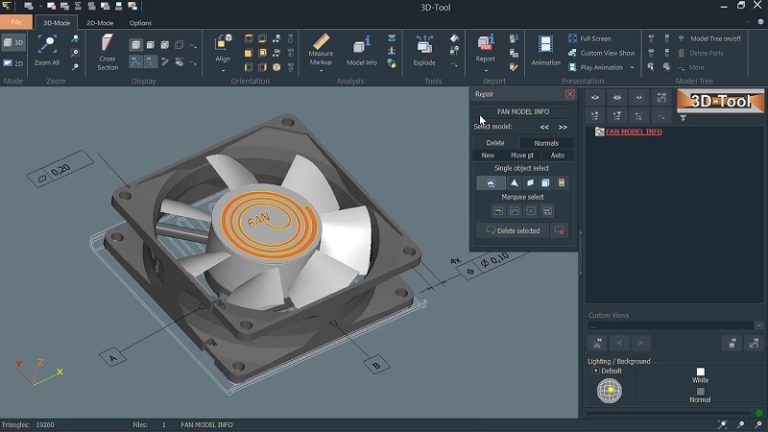Expand the Play Animation dropdown arrow
This screenshot has height=432, width=768.
(x=630, y=67)
